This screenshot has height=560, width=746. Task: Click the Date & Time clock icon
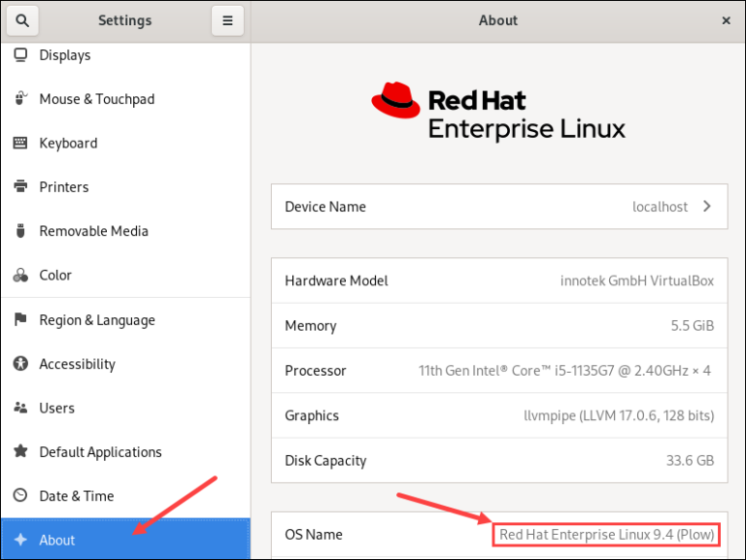coord(20,495)
